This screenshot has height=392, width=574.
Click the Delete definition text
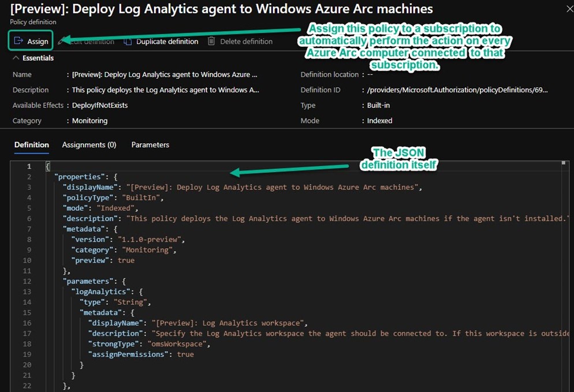246,41
